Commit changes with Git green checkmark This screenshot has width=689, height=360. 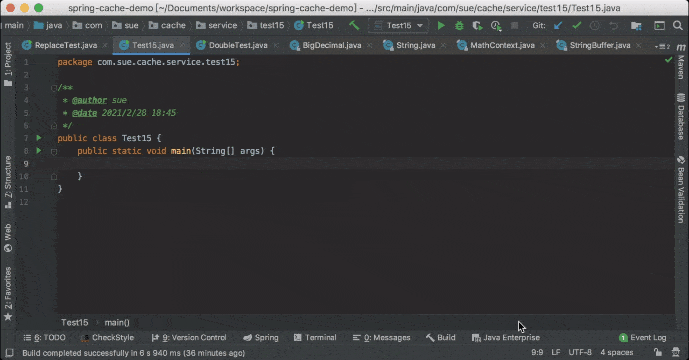pos(577,25)
